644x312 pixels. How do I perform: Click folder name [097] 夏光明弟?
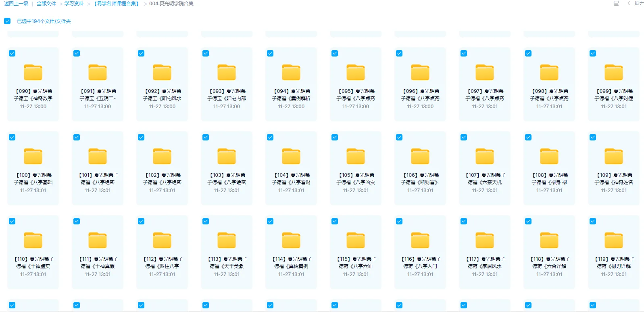[486, 91]
